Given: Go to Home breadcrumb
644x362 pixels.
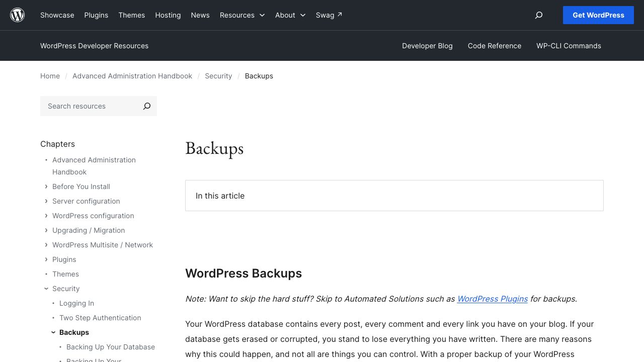Looking at the screenshot, I should point(50,76).
